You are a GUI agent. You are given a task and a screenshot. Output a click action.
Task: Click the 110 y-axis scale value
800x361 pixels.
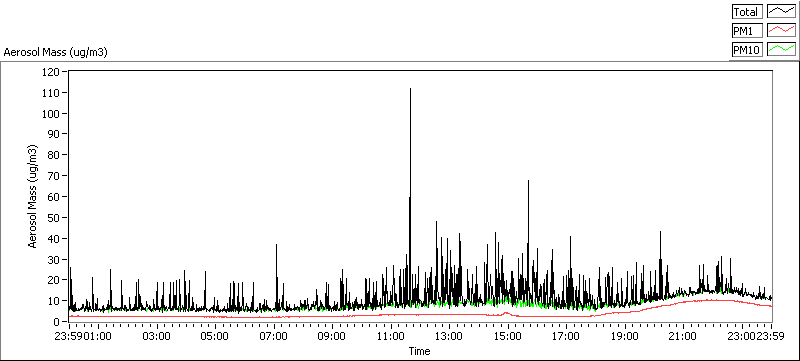[52, 92]
